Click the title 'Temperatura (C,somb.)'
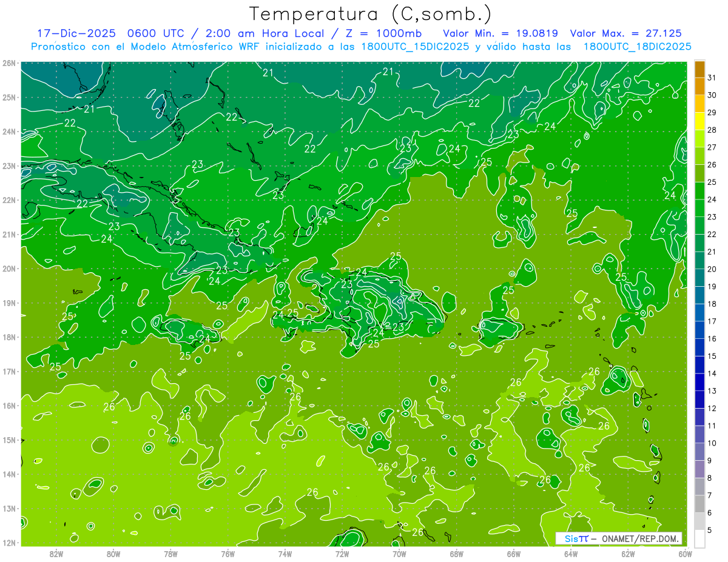The width and height of the screenshot is (728, 562). pyautogui.click(x=371, y=14)
